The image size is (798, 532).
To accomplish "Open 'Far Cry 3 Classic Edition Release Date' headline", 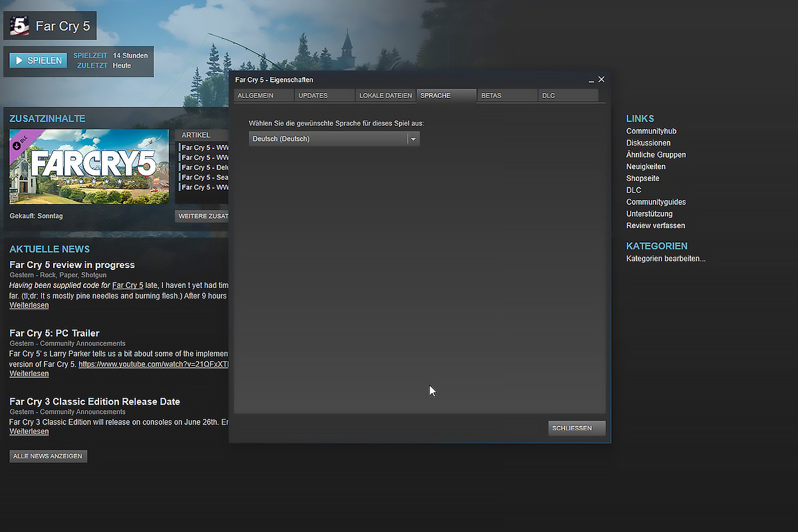I will [94, 402].
